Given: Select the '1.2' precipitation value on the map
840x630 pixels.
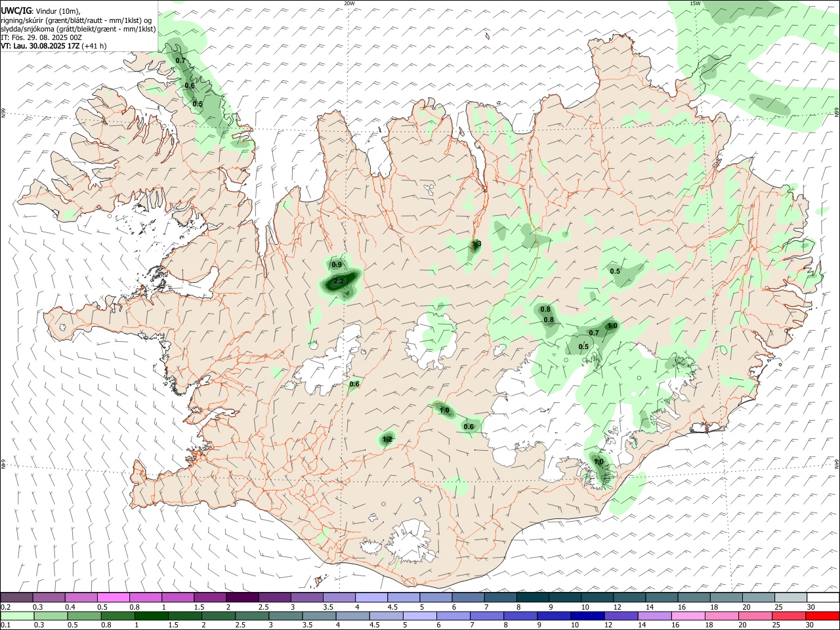Looking at the screenshot, I should (387, 439).
